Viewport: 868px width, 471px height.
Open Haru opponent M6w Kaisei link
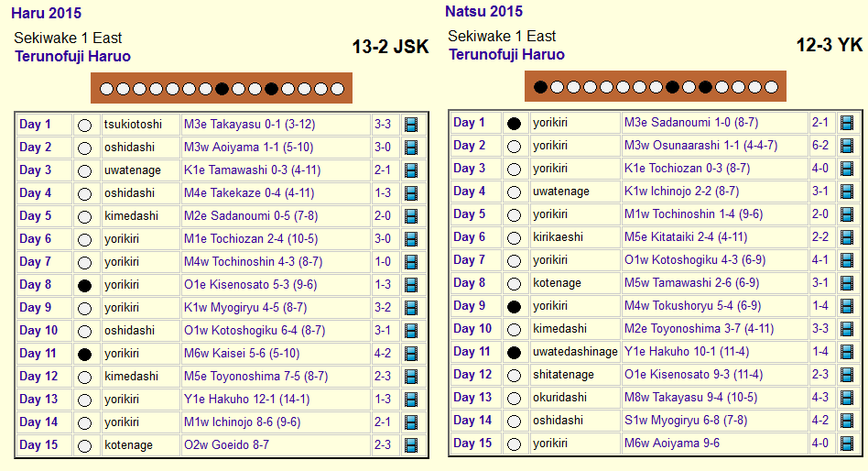pyautogui.click(x=242, y=354)
